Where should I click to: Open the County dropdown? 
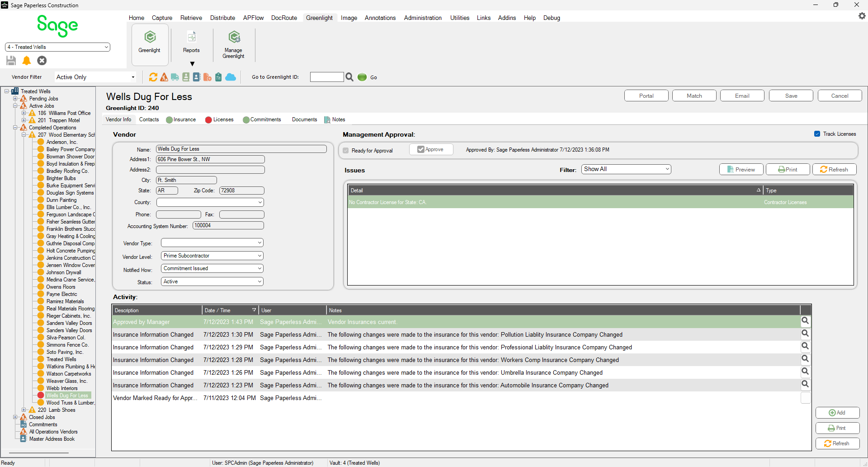[x=210, y=202]
